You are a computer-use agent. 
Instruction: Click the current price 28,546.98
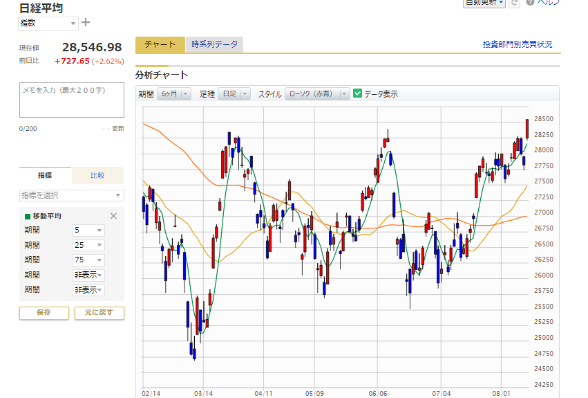point(92,47)
